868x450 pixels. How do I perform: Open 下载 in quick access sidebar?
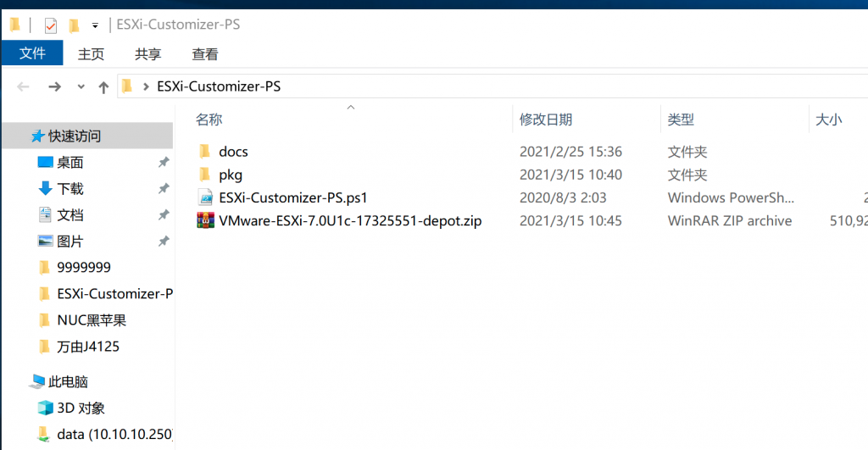[70, 189]
